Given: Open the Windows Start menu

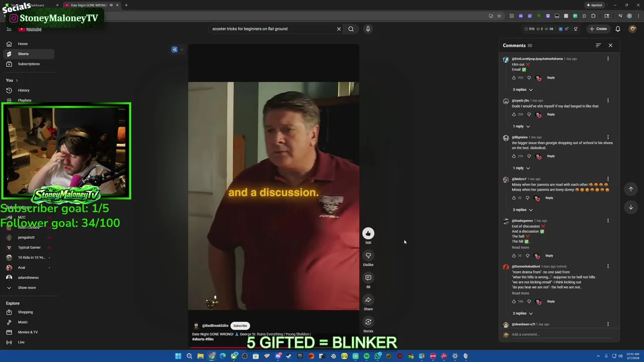Looking at the screenshot, I should click(178, 356).
